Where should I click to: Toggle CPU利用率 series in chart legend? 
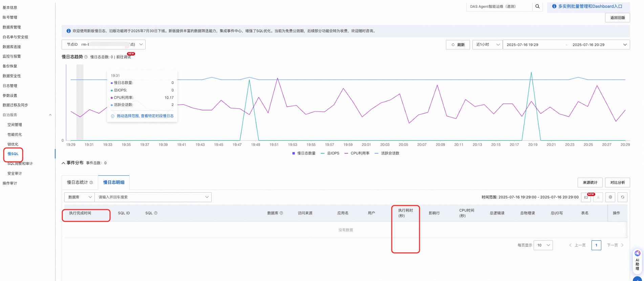(x=357, y=153)
